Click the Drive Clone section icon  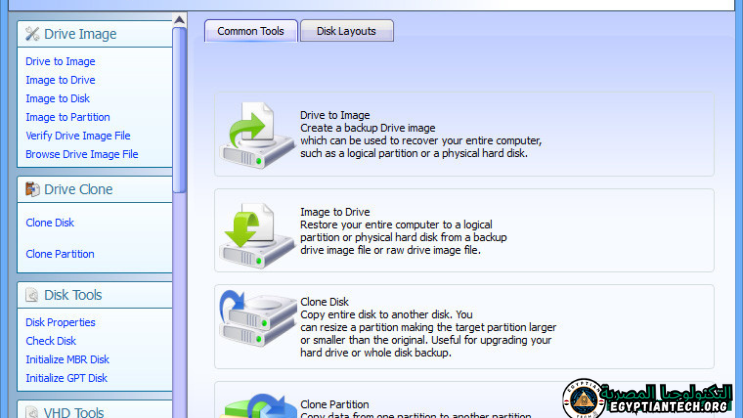[32, 189]
